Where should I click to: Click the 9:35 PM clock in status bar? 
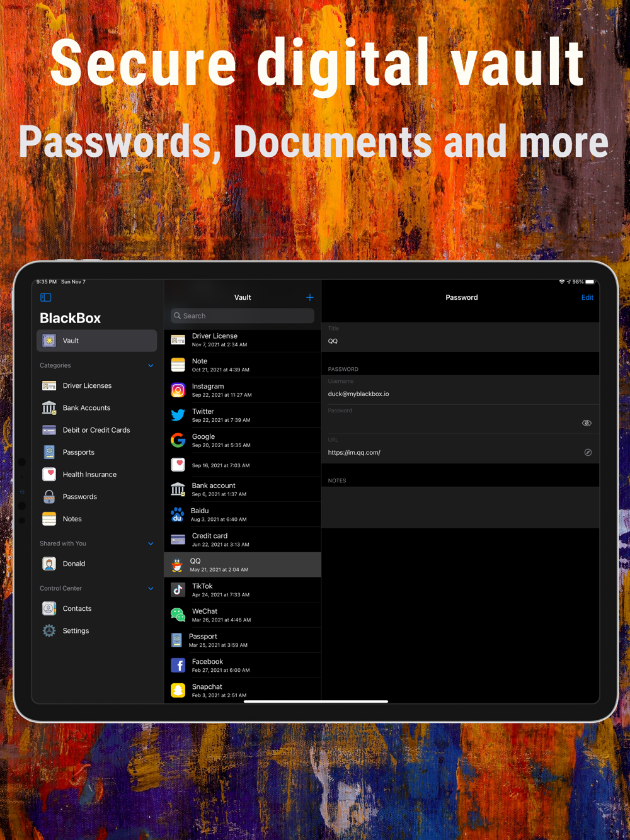click(47, 282)
